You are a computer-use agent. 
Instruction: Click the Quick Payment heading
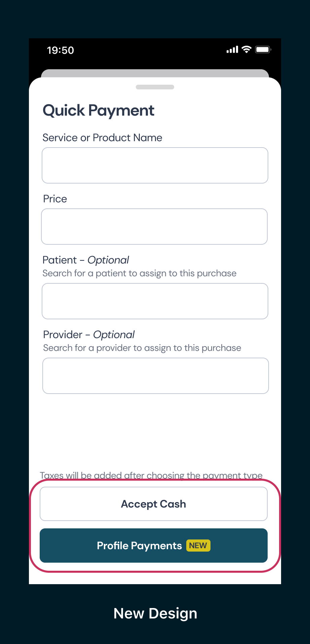click(99, 111)
